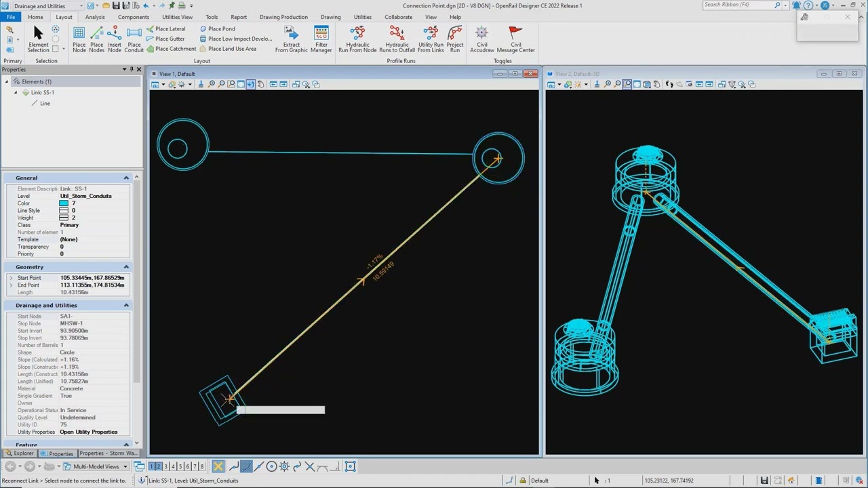This screenshot has height=488, width=868.
Task: Click Open Utility Properties link
Action: click(x=88, y=432)
